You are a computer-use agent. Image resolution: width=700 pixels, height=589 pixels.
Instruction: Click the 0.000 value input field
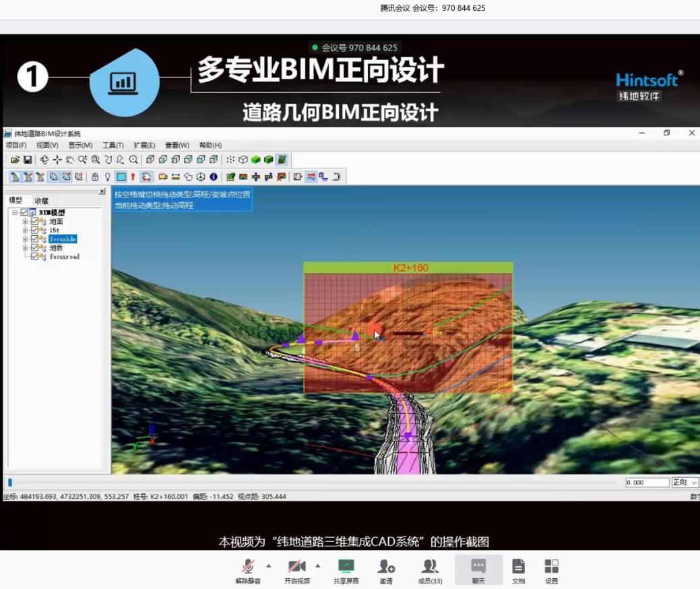tap(646, 483)
